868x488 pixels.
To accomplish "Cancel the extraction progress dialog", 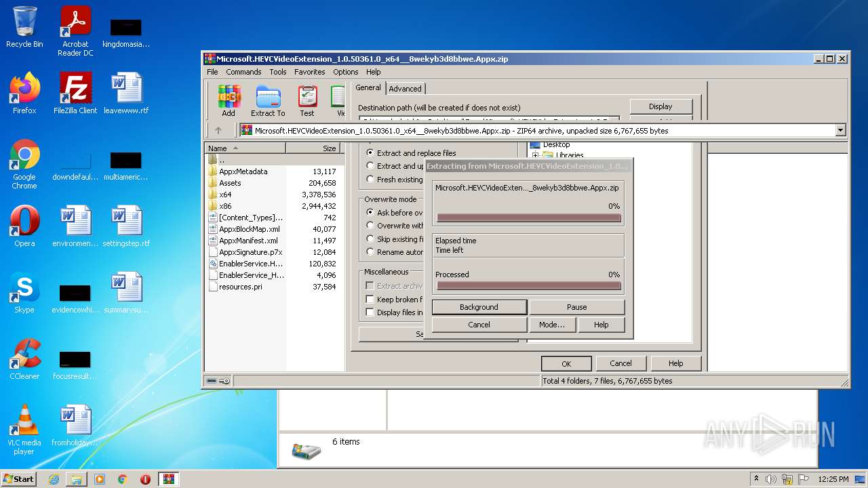I will tap(479, 325).
